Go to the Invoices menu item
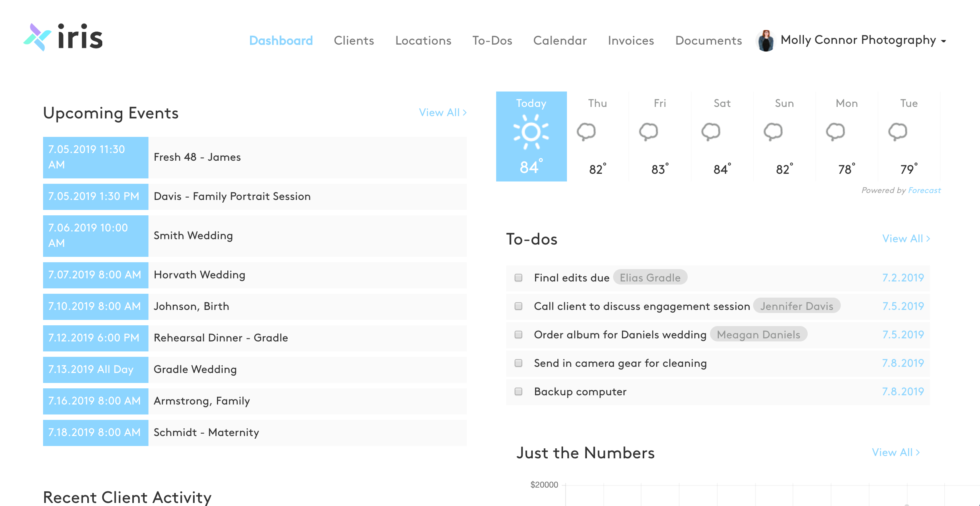Screen dimensions: 980x506 click(631, 40)
